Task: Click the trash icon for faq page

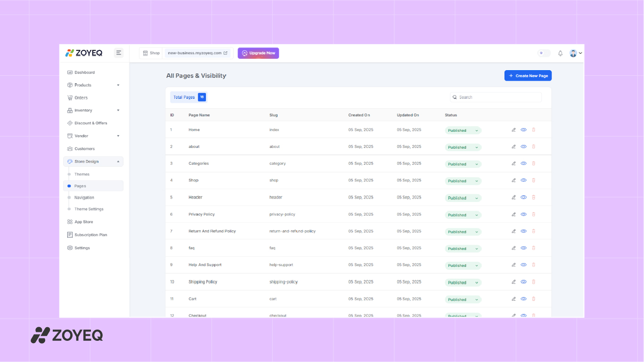Action: [534, 248]
